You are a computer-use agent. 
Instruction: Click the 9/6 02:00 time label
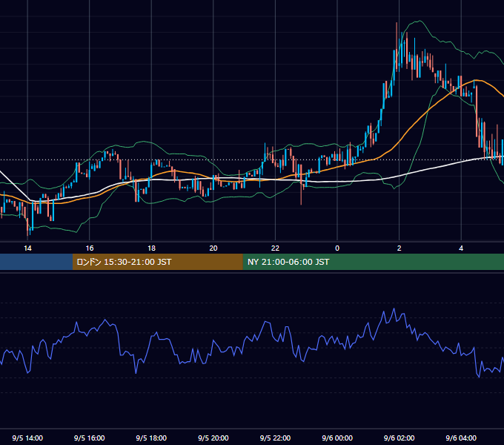(399, 438)
